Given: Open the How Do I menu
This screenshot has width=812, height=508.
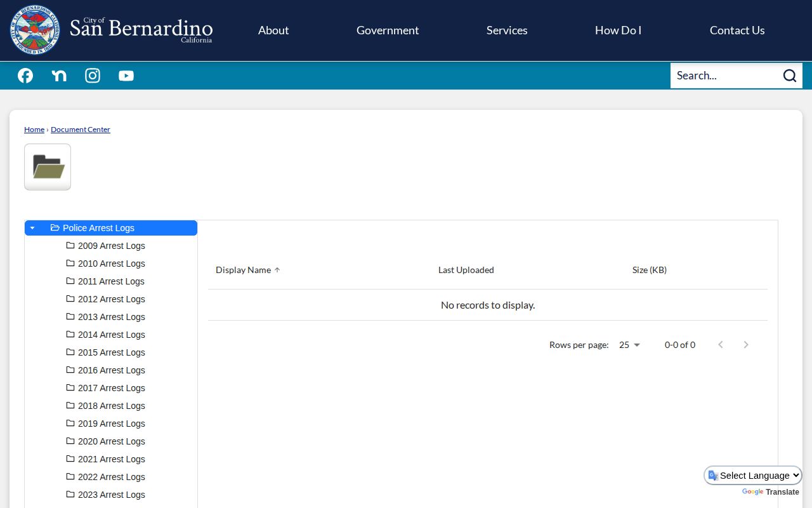Looking at the screenshot, I should (x=618, y=30).
